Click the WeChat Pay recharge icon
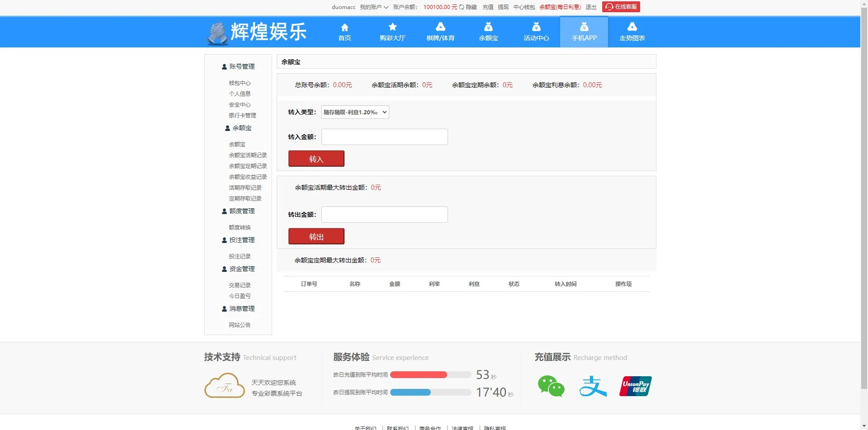868x430 pixels. coord(551,386)
